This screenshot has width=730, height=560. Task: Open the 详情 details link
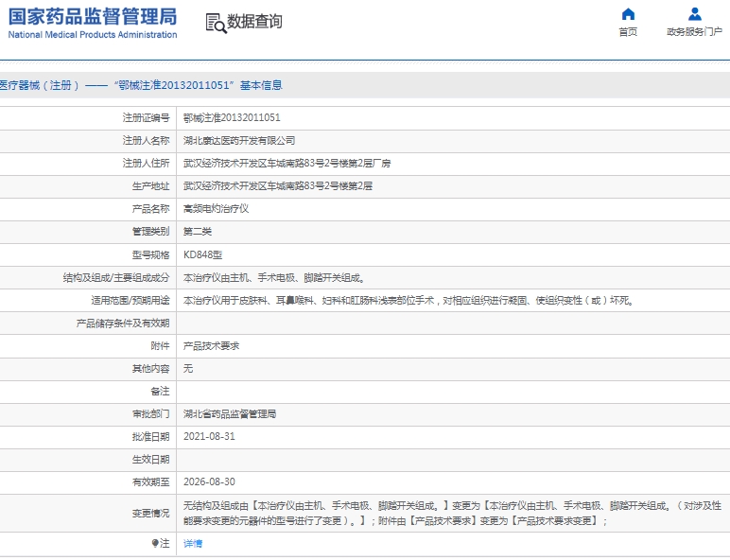point(193,543)
